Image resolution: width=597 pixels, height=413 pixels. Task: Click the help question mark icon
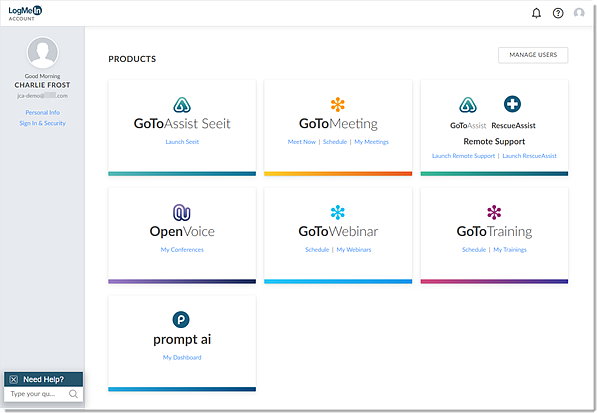coord(558,13)
